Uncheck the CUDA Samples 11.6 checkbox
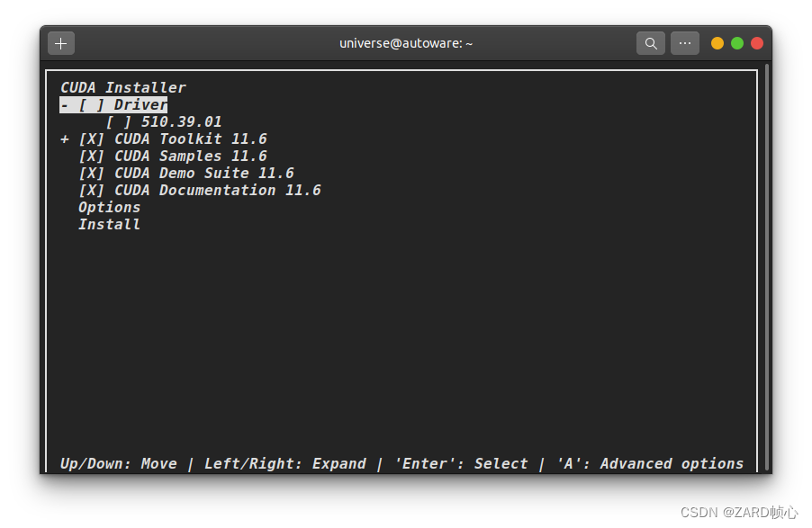This screenshot has height=528, width=812. tap(91, 157)
